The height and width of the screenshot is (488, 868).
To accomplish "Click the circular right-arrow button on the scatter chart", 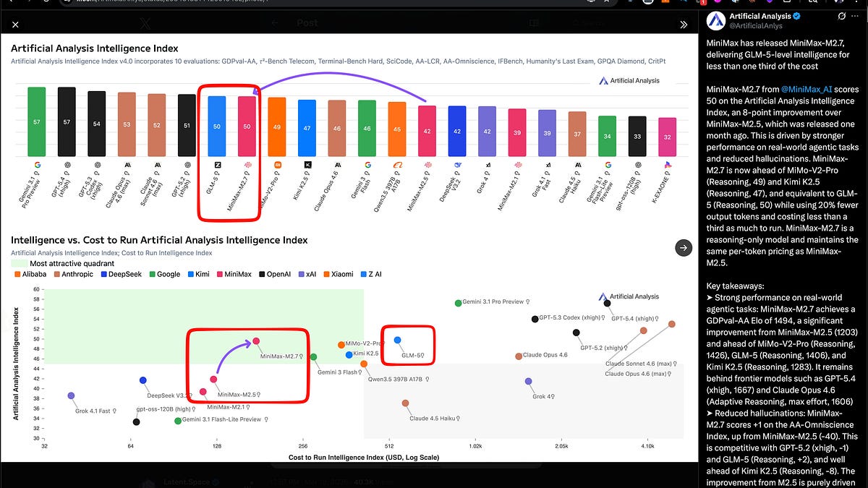I will point(684,248).
